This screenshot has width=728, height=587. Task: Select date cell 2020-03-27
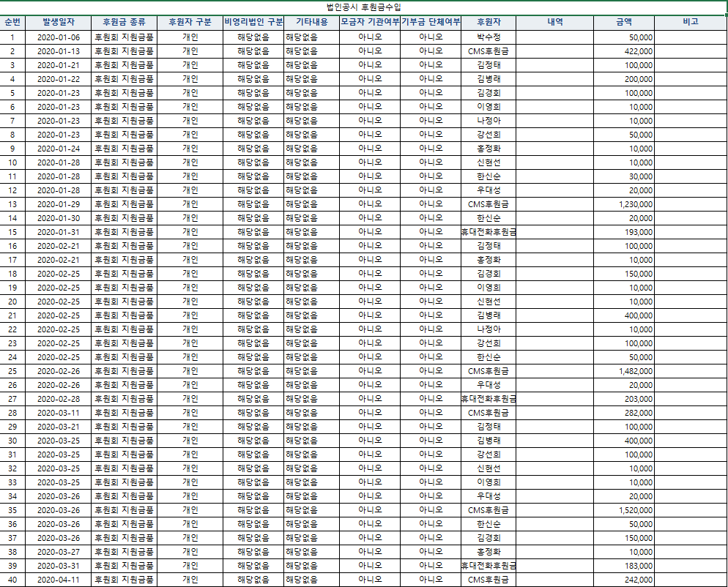tap(59, 553)
